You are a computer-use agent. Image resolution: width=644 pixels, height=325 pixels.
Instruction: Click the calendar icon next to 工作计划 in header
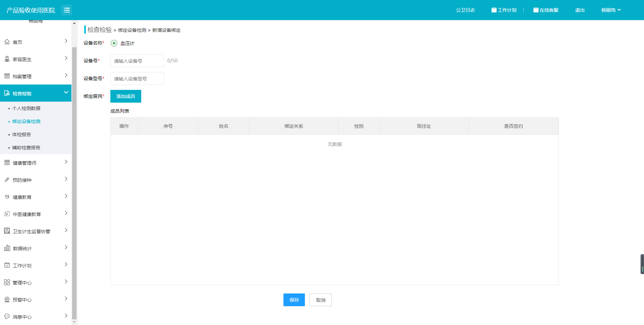[x=494, y=10]
